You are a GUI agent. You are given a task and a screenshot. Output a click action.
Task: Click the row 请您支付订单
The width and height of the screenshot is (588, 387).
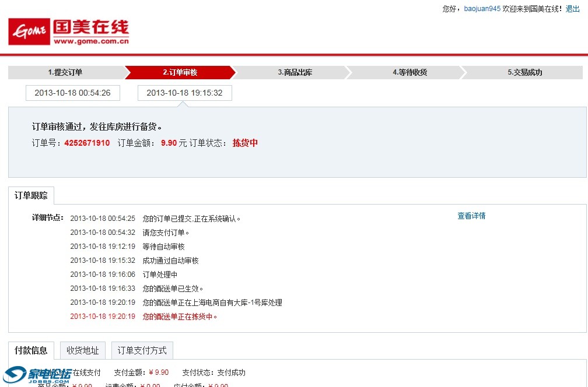129,233
